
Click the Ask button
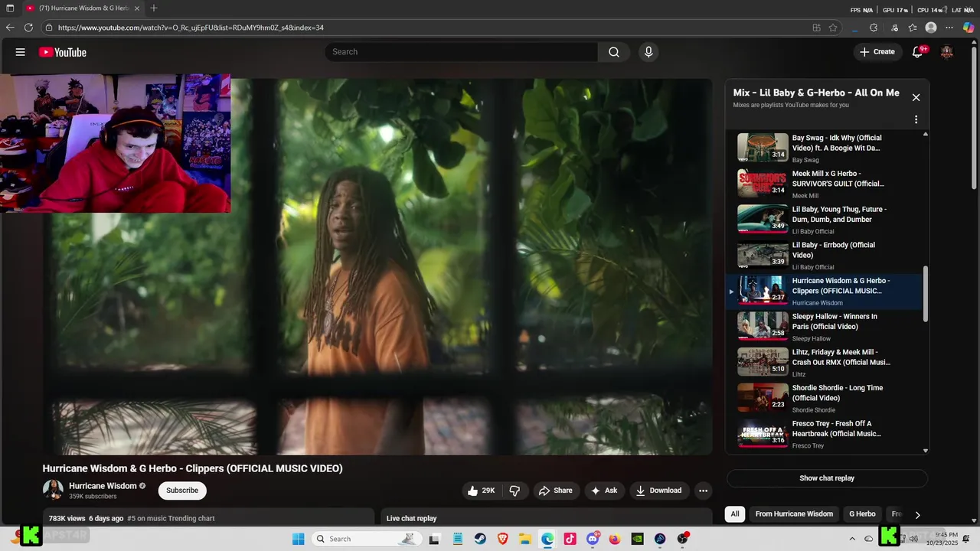(x=603, y=491)
